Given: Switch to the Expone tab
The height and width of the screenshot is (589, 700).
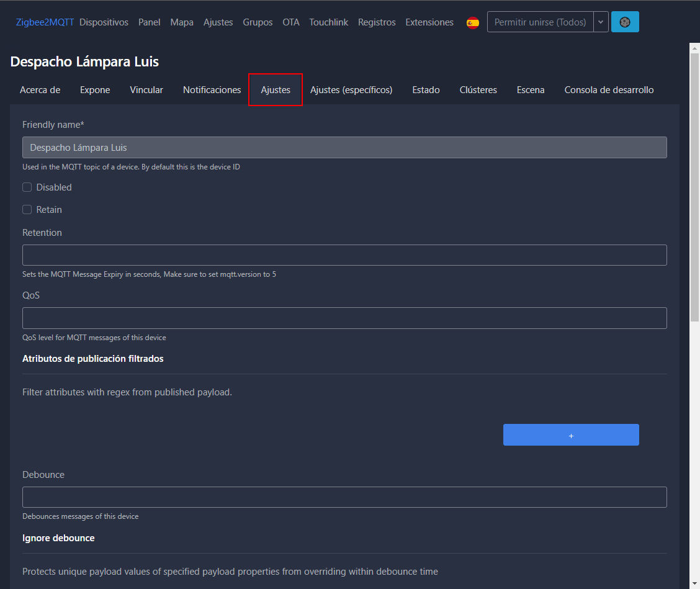Looking at the screenshot, I should point(95,90).
